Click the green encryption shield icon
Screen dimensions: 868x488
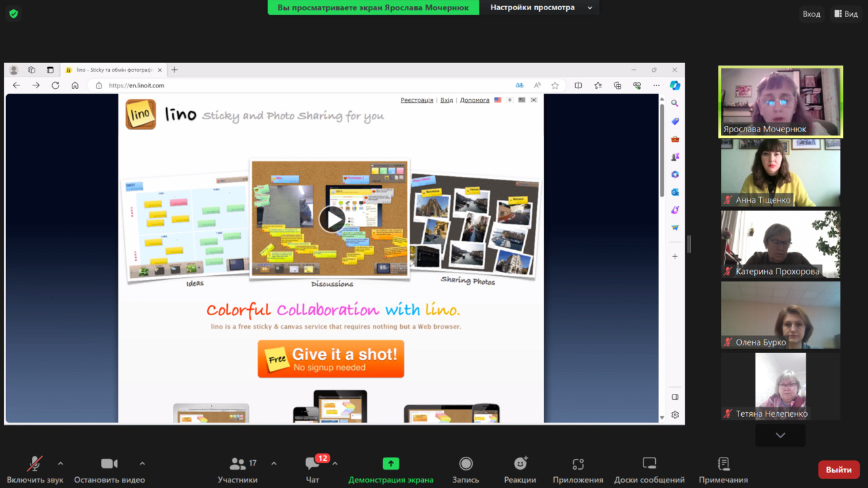click(14, 14)
